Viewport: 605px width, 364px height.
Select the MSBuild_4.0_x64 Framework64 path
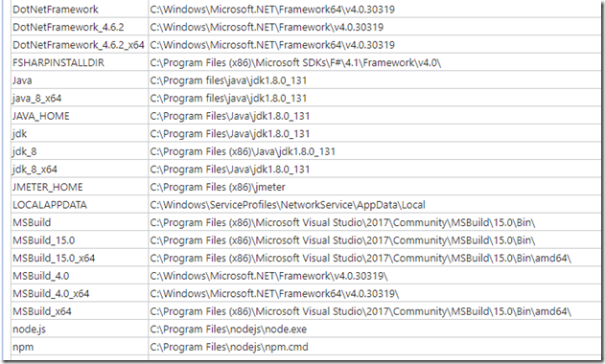pos(274,293)
